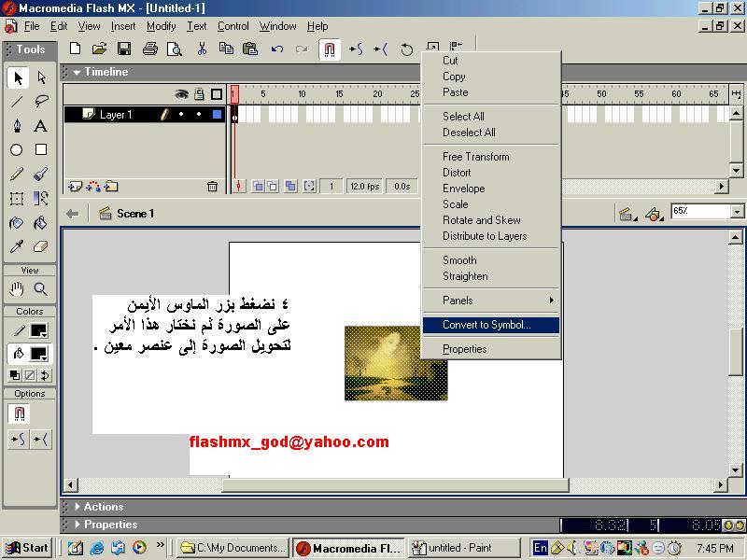Toggle Onion Skin Outlines button in timeline
Viewport: 747px width, 560px height.
coord(272,186)
